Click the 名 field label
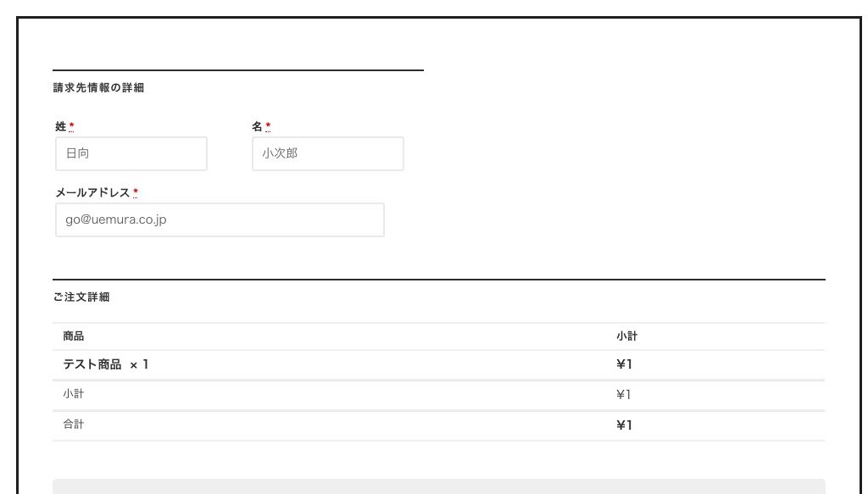 257,126
